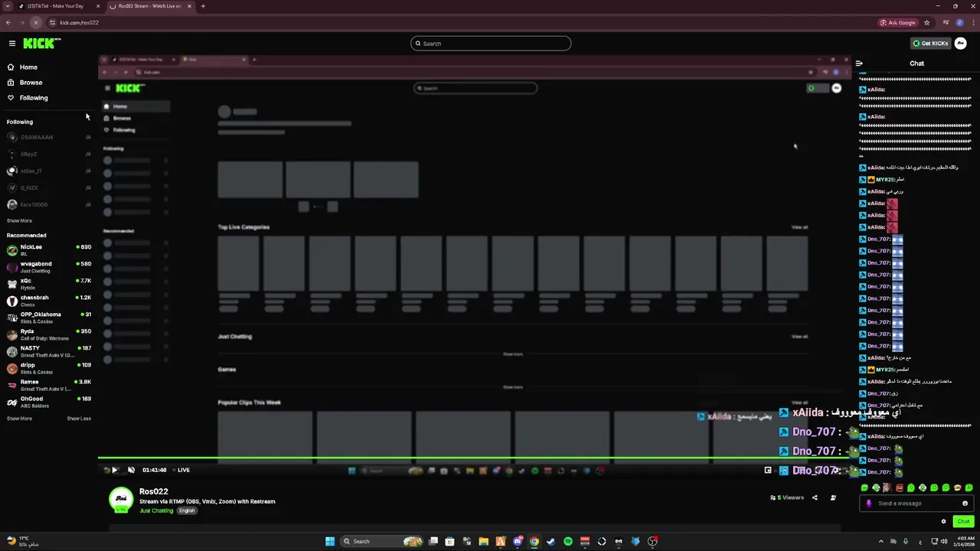
Task: Open recommended channel wvagabond
Action: point(48,267)
